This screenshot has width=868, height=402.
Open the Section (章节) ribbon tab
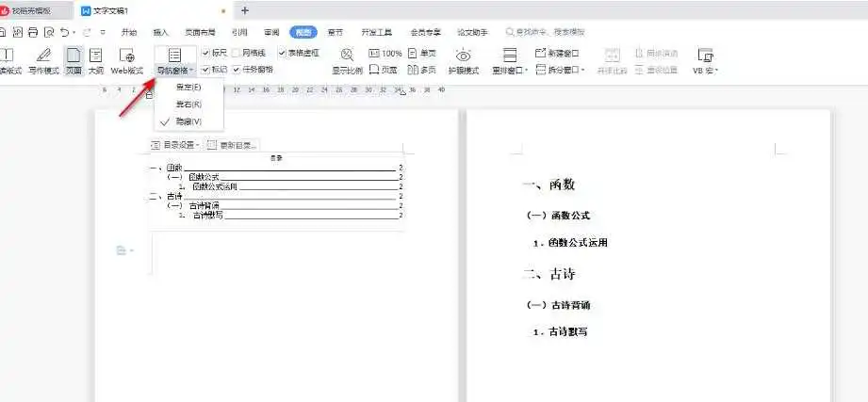(336, 33)
